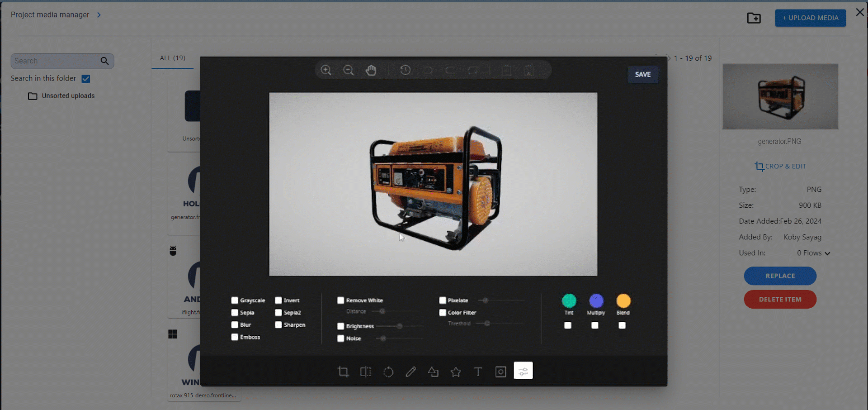The width and height of the screenshot is (868, 410).
Task: Click the Delete Item button
Action: pyautogui.click(x=780, y=299)
